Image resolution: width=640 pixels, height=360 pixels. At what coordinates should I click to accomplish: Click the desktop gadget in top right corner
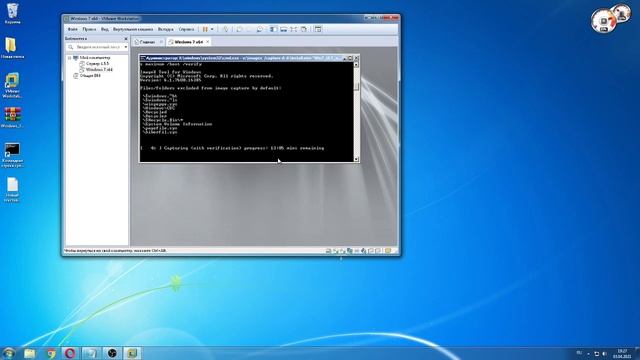pos(611,18)
